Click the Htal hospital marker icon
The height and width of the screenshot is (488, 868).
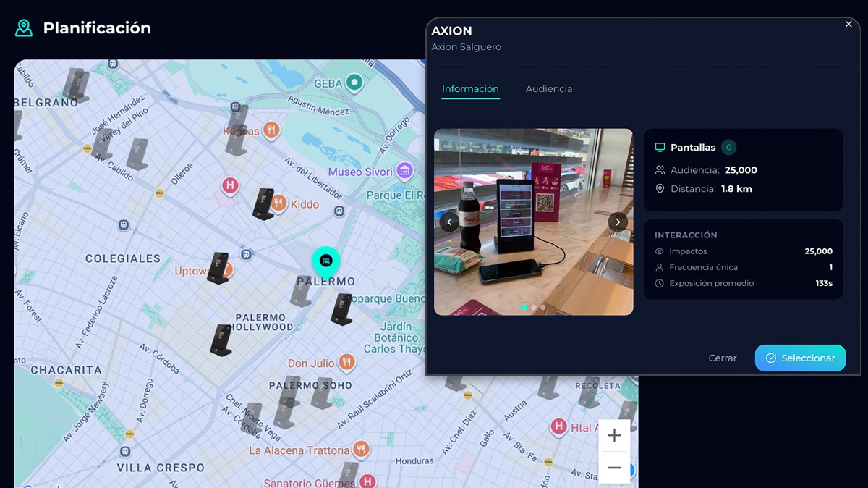pos(558,427)
